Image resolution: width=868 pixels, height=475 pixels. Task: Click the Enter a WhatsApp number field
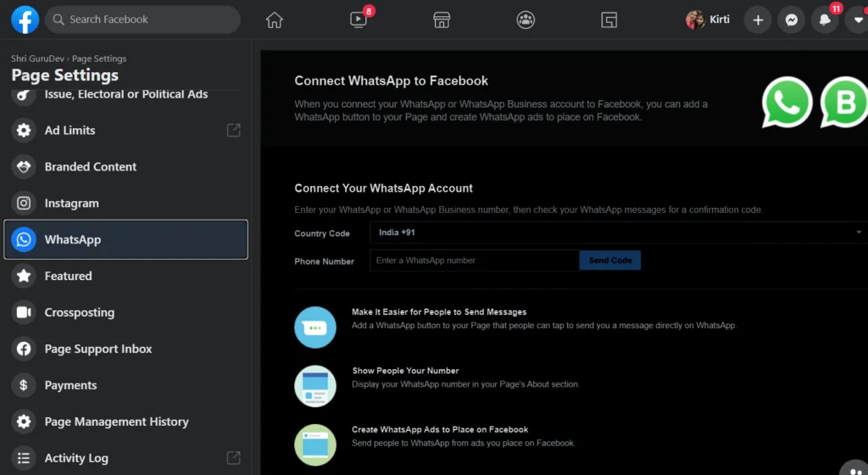point(474,260)
